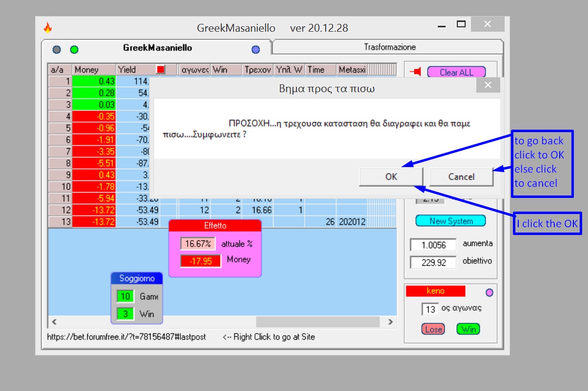Click the Clear ALL button
The height and width of the screenshot is (391, 588).
pyautogui.click(x=457, y=72)
